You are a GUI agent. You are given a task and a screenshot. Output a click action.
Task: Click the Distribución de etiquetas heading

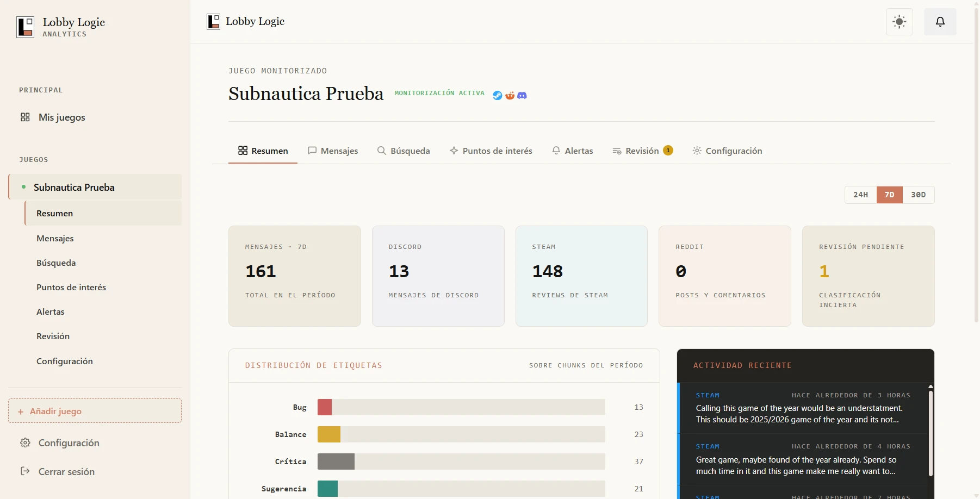(x=314, y=365)
